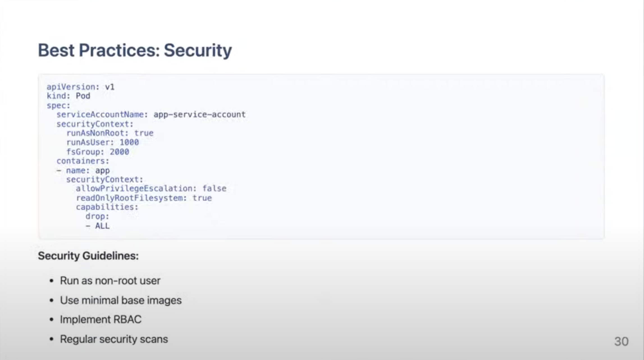This screenshot has width=644, height=360.
Task: Click the "runAsNonRoot: true" line
Action: click(110, 133)
